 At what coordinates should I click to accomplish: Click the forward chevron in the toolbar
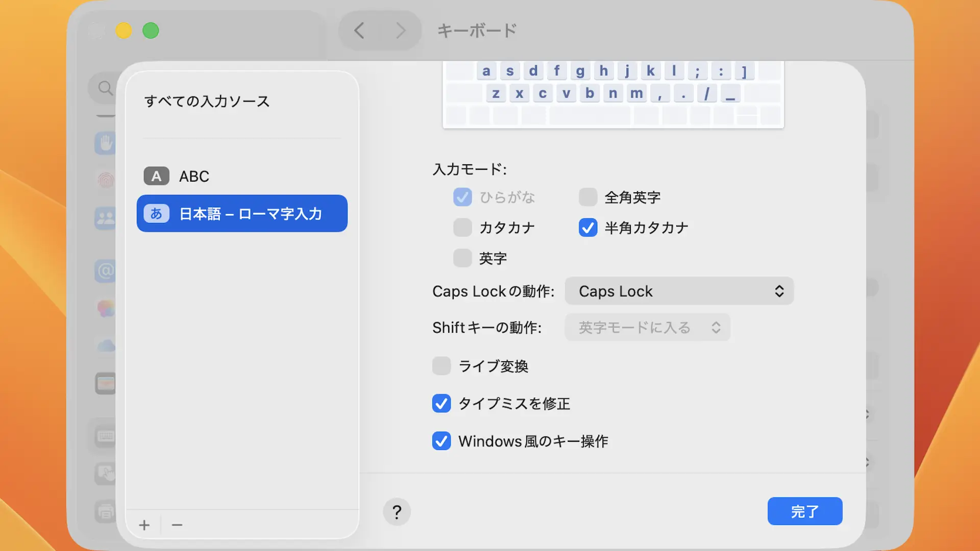click(401, 31)
